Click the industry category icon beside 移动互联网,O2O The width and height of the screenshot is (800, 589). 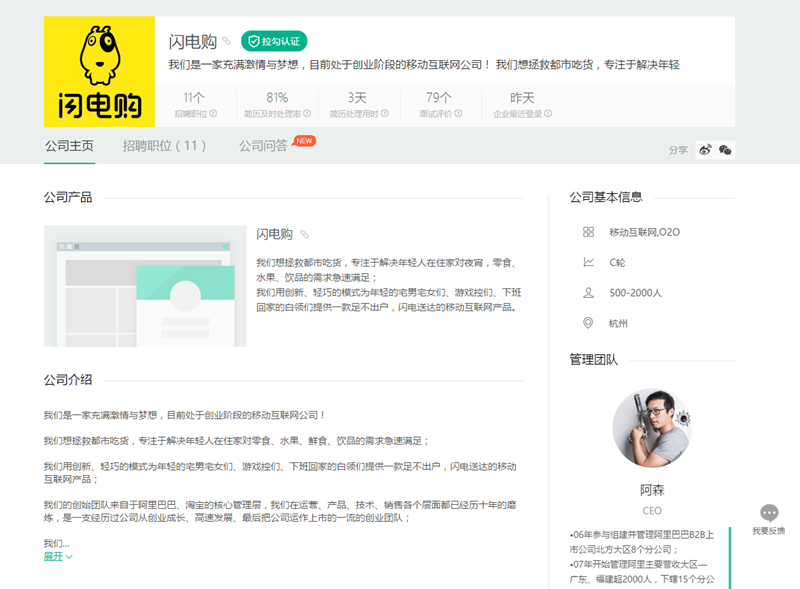(588, 232)
